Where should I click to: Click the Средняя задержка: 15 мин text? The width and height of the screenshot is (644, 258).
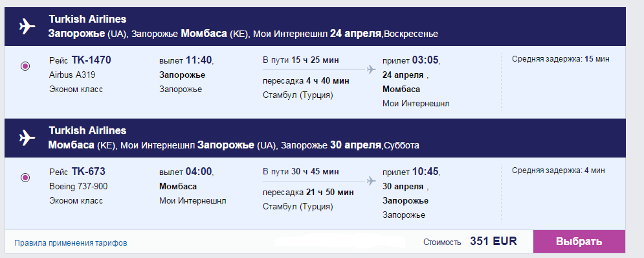point(561,59)
